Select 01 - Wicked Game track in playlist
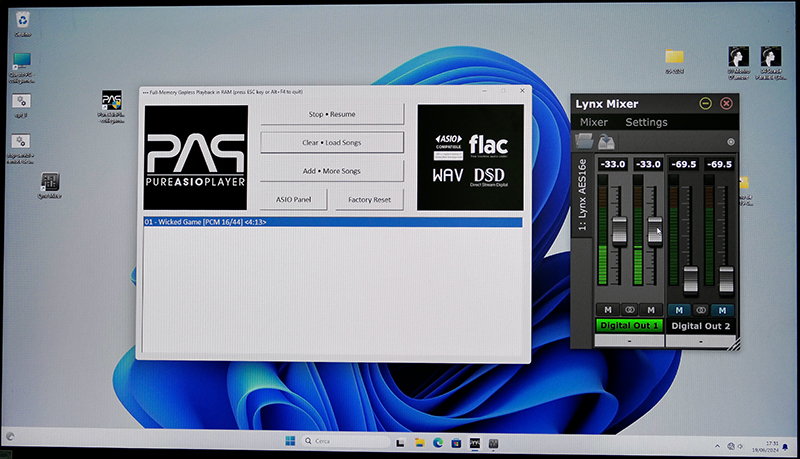Screen dimensions: 800x459 pyautogui.click(x=333, y=222)
